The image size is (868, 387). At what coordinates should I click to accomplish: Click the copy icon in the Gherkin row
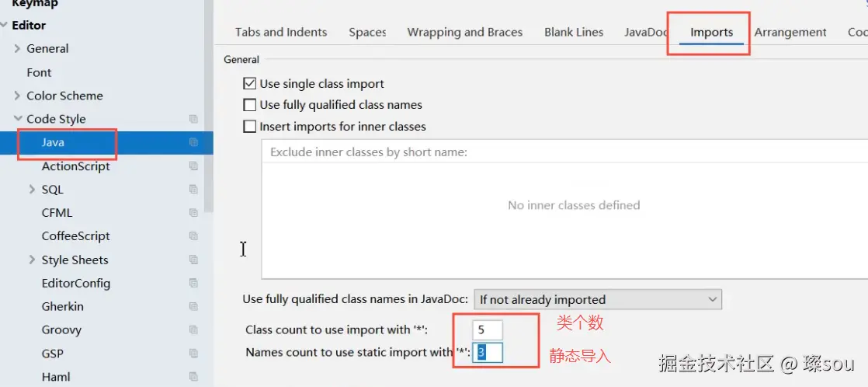tap(193, 306)
